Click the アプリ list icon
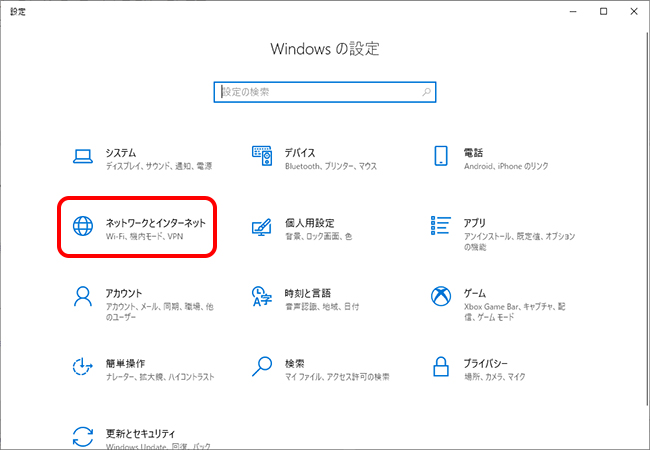Screen dimensions: 650x450 pos(441,225)
